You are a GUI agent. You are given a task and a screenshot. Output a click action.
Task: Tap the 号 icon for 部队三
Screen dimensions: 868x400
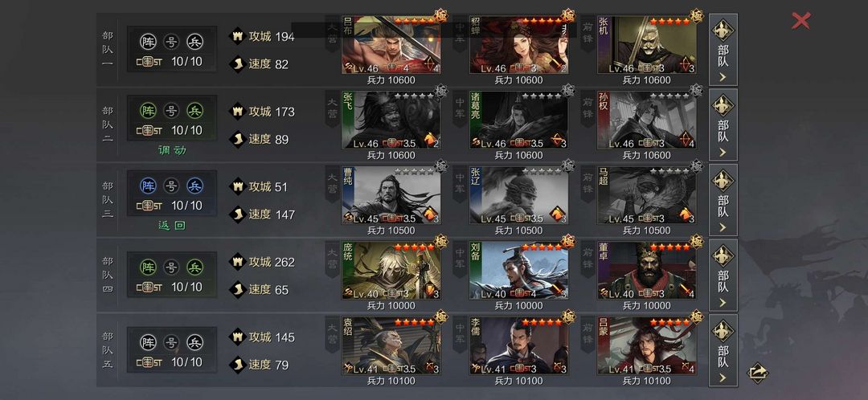tap(171, 186)
